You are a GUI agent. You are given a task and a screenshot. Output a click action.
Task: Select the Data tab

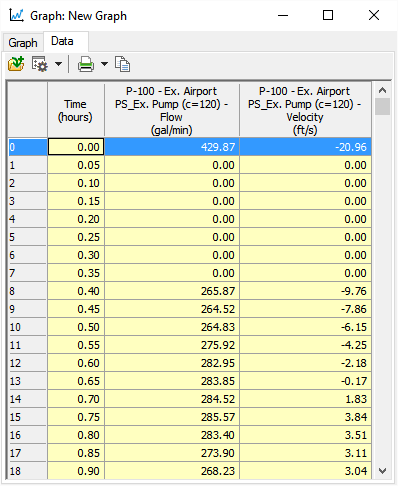point(62,41)
